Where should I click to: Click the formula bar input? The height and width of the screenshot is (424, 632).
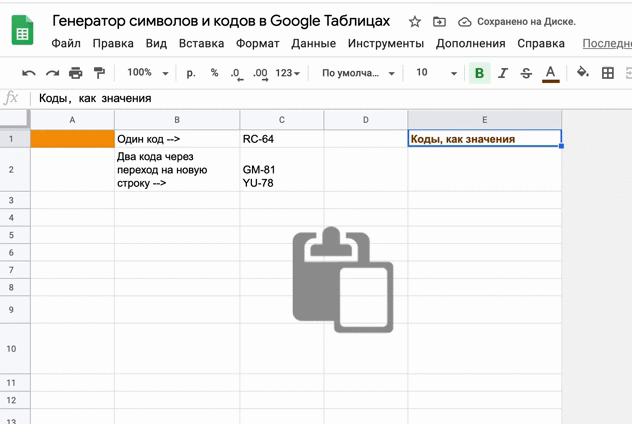[331, 98]
